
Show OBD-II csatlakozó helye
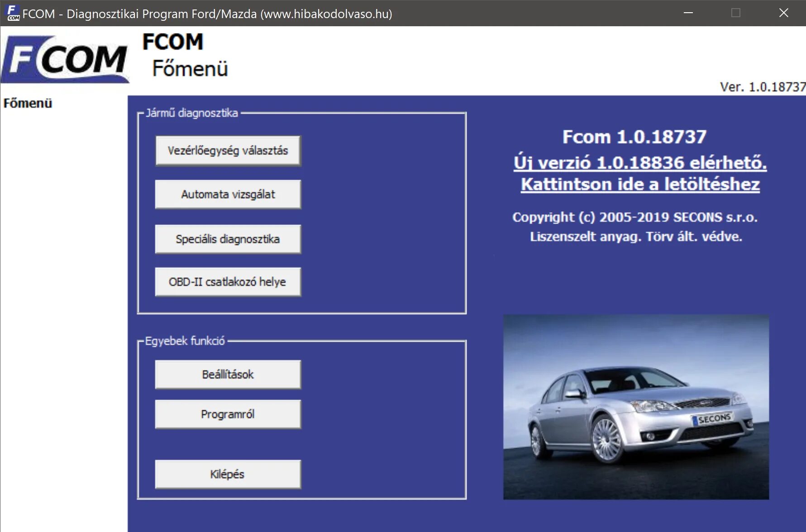(228, 282)
